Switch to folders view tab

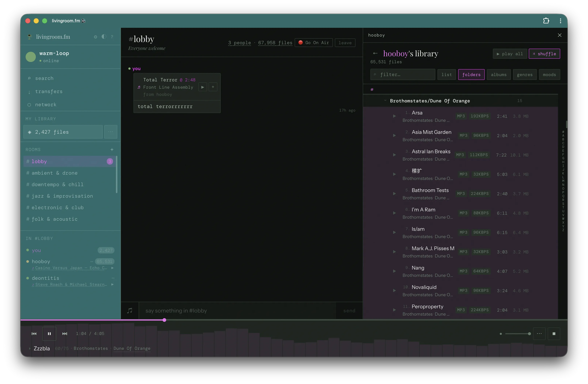(471, 74)
